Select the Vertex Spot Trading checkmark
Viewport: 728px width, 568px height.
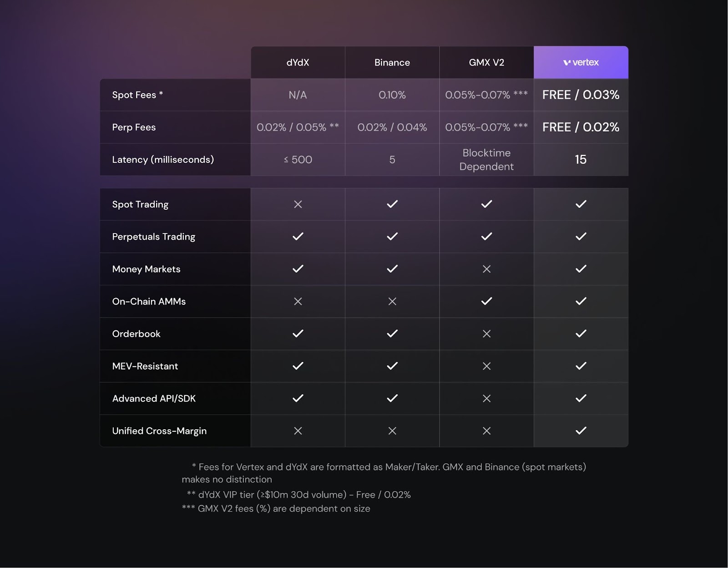[x=581, y=204]
